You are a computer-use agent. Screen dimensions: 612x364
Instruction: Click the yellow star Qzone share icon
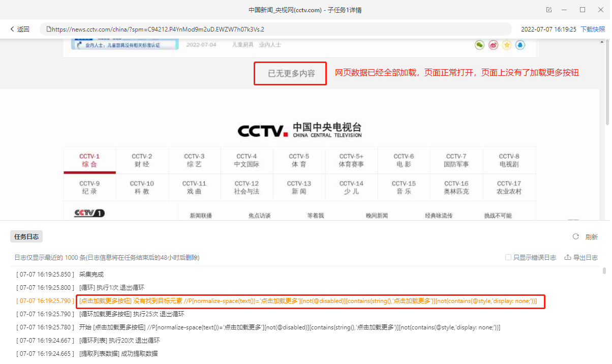click(x=507, y=45)
